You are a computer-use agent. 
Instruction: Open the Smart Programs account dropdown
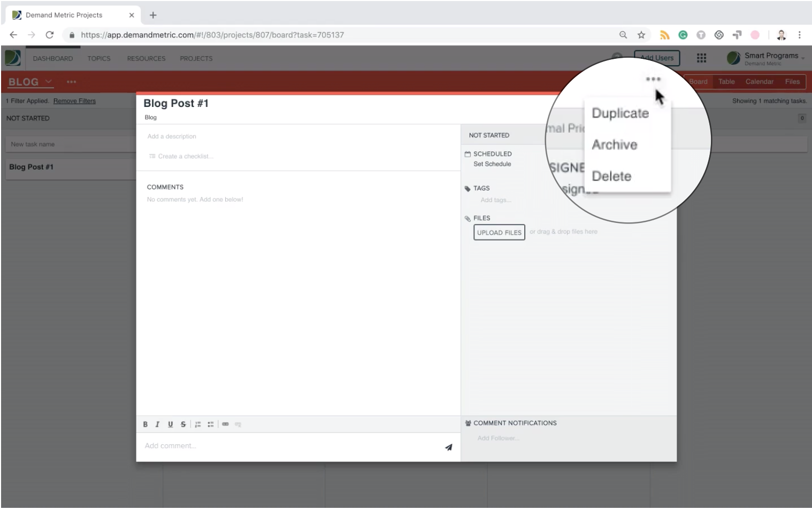pos(766,58)
